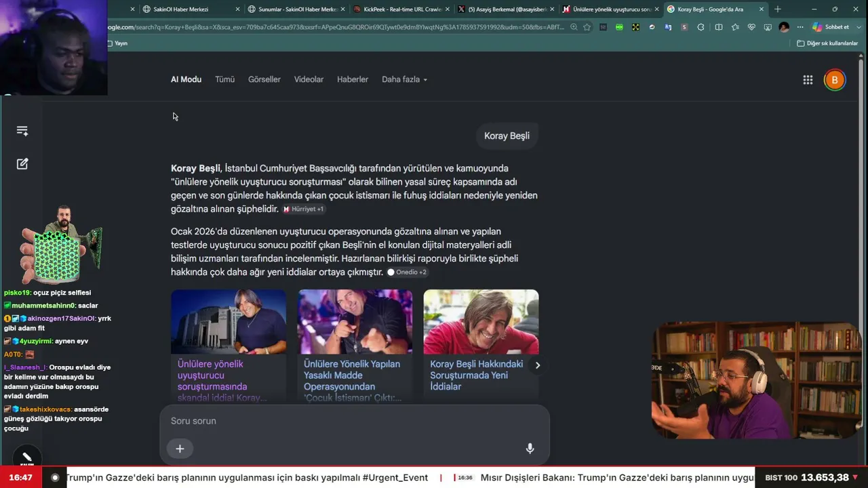Screen dimensions: 868x488
Task: Click the 16:47 clock in ticker bar
Action: coord(20,478)
